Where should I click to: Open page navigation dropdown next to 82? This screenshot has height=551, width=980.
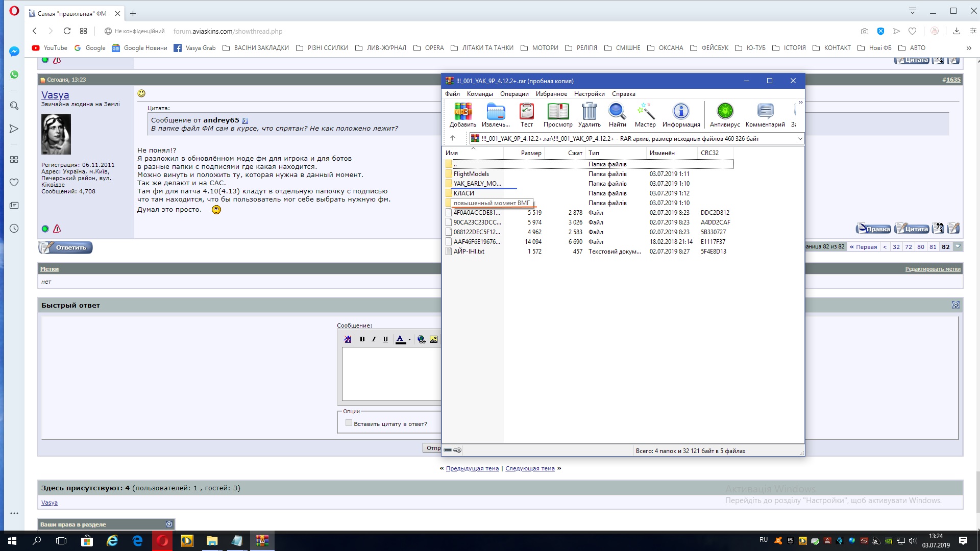pos(958,246)
